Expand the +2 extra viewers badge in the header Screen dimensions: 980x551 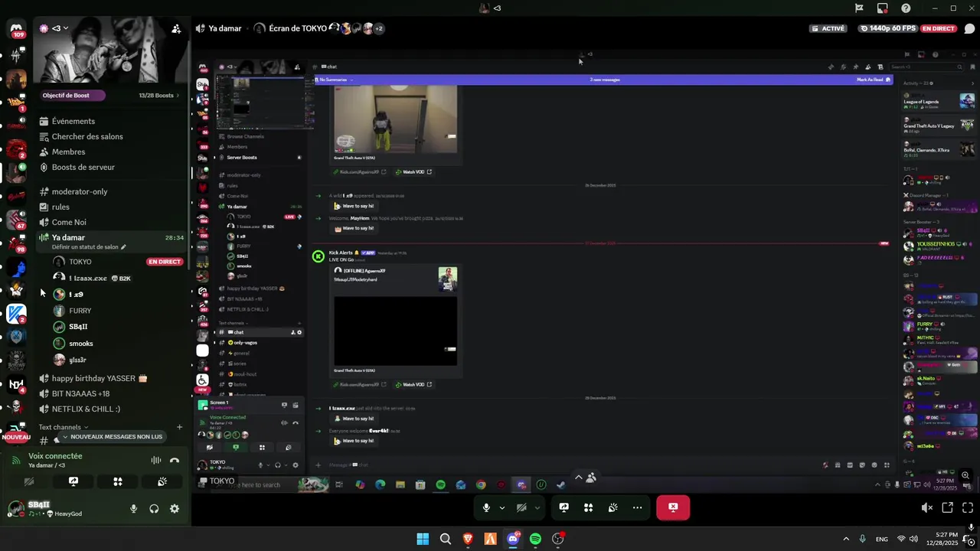[x=378, y=28]
